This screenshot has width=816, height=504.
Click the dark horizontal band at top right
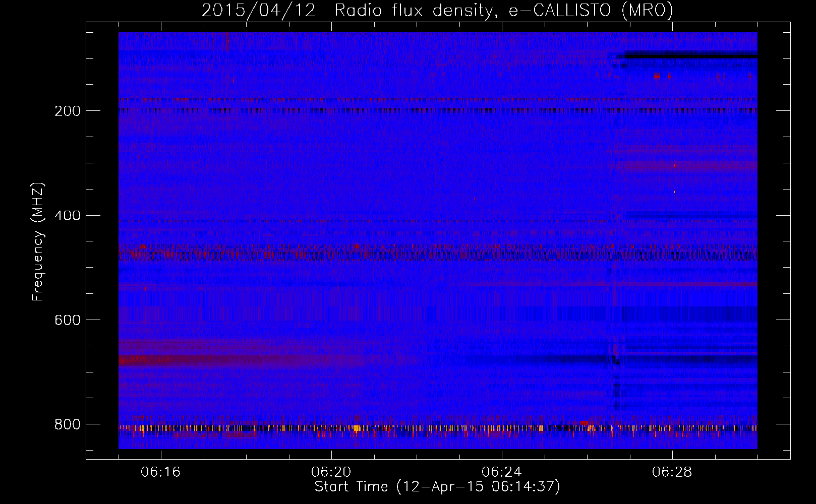[691, 54]
